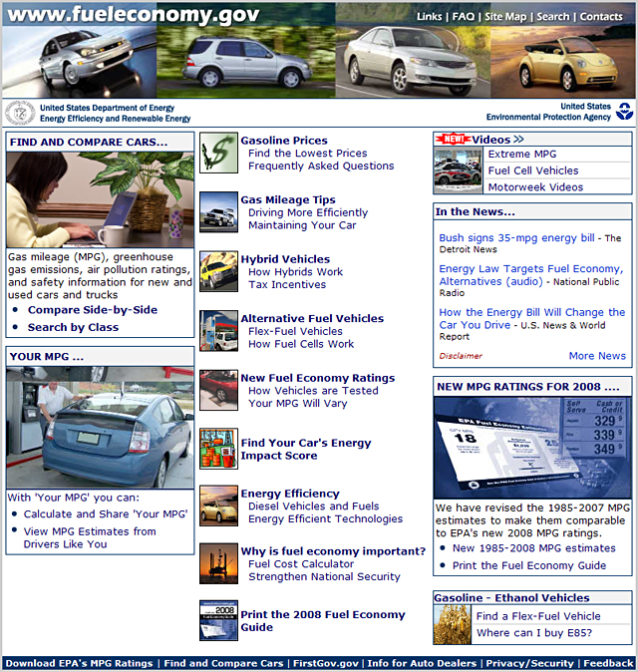Click the www.fueleconomy.gov banner title
This screenshot has height=672, width=638.
pos(134,15)
